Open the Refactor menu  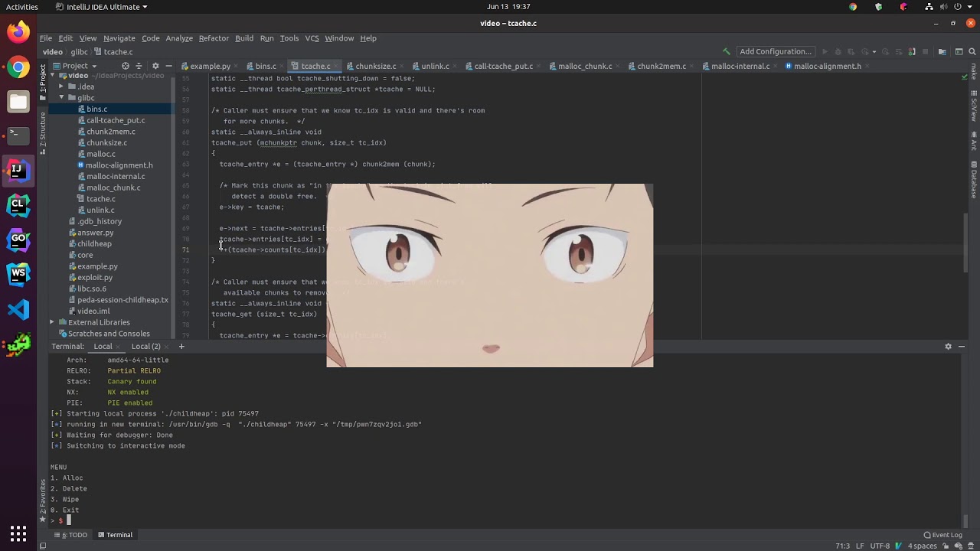pyautogui.click(x=214, y=38)
